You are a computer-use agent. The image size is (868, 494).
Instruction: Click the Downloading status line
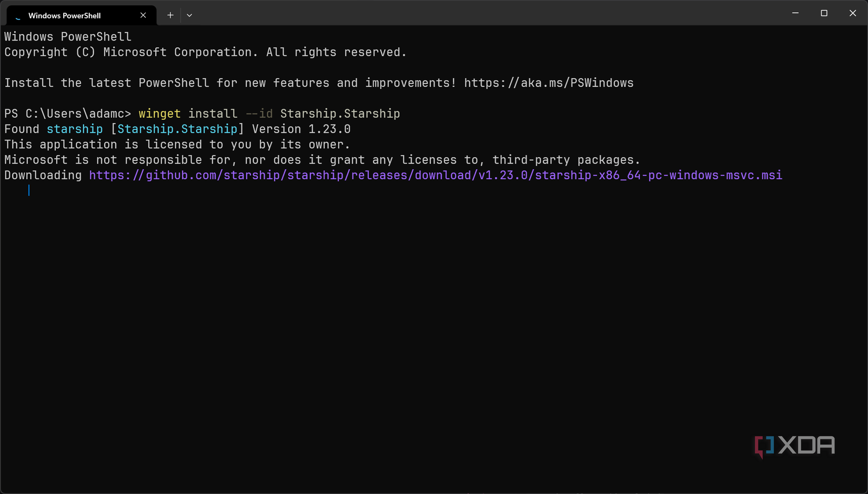[43, 175]
